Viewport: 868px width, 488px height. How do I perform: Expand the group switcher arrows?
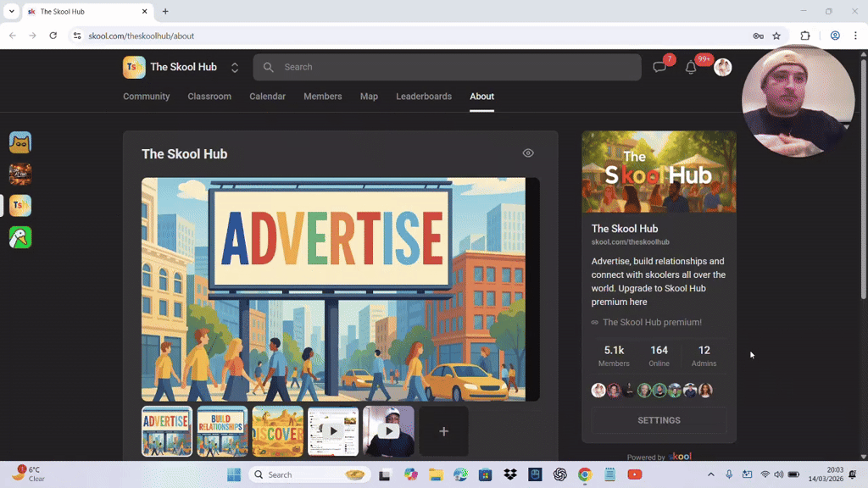click(x=235, y=67)
